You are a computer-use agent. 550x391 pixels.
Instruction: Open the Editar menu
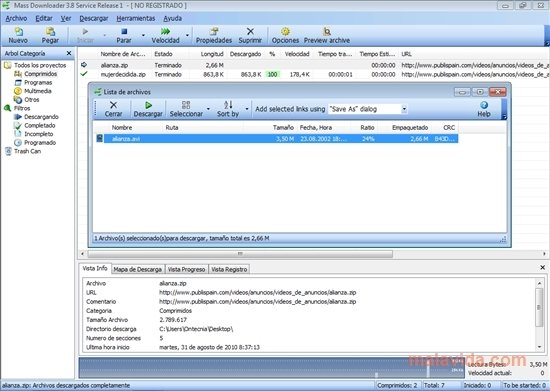click(44, 18)
